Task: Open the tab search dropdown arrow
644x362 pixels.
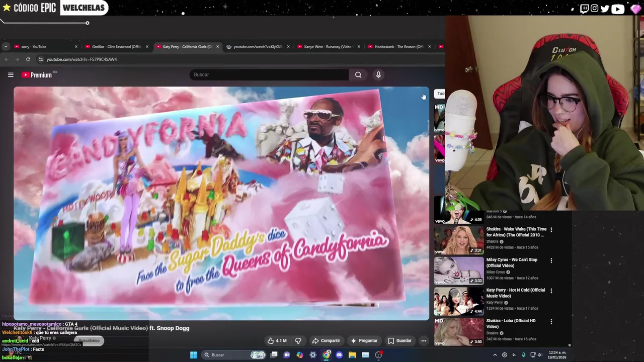Action: [x=6, y=47]
